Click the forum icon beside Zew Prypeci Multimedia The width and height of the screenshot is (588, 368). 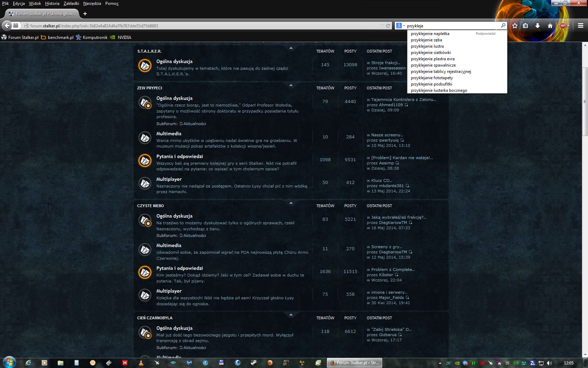click(x=145, y=138)
